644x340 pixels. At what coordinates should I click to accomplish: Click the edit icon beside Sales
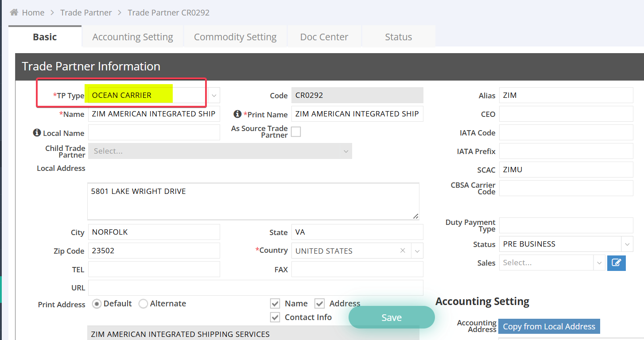coord(616,263)
